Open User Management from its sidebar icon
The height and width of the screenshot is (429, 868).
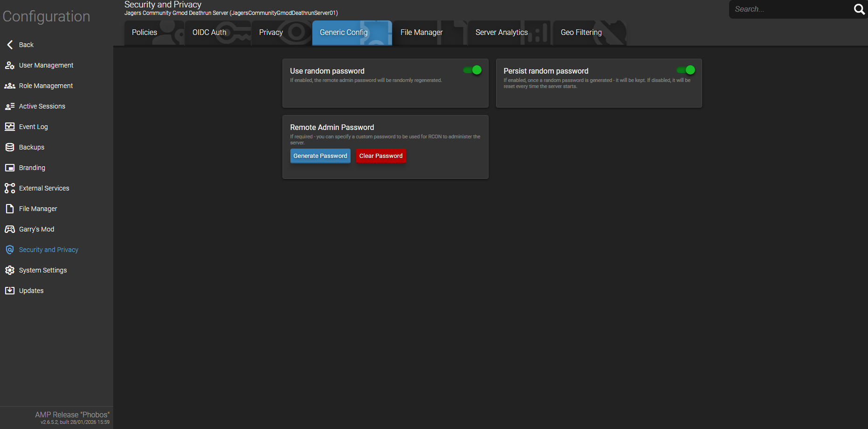point(10,65)
